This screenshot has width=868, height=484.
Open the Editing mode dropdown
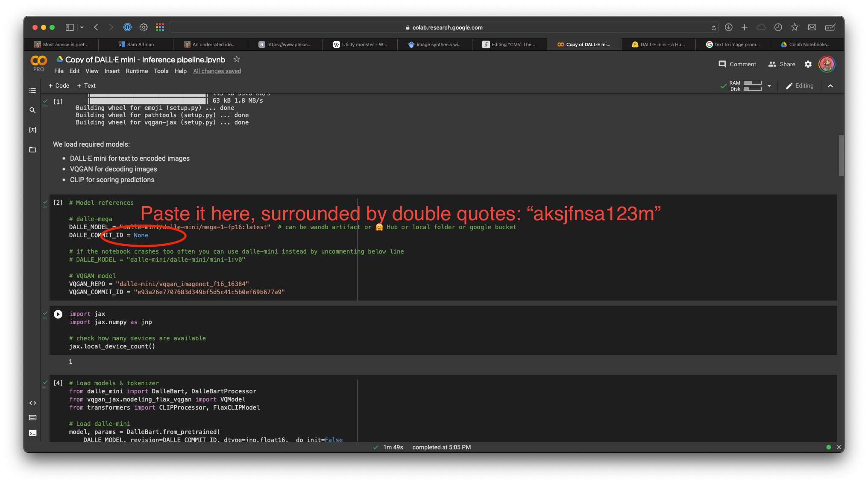click(800, 86)
